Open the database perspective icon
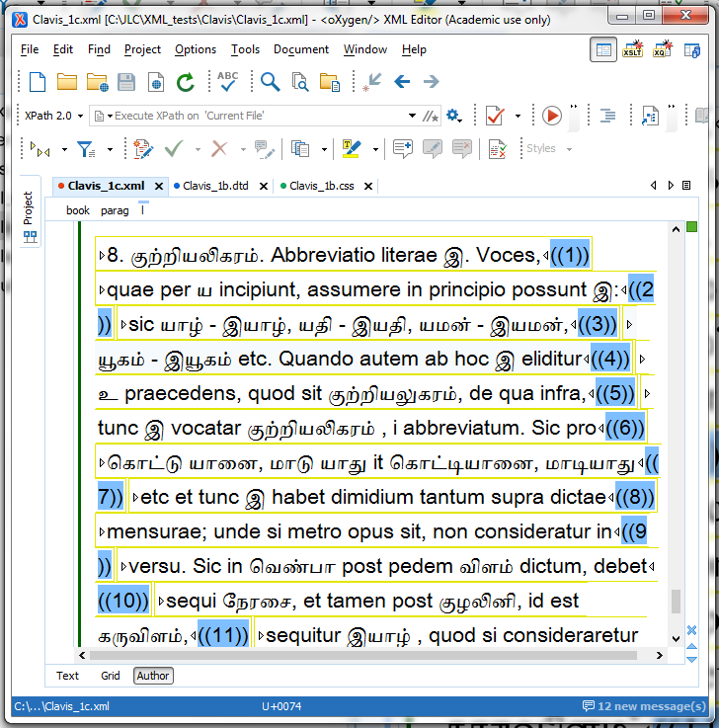This screenshot has width=719, height=728. coord(692,50)
